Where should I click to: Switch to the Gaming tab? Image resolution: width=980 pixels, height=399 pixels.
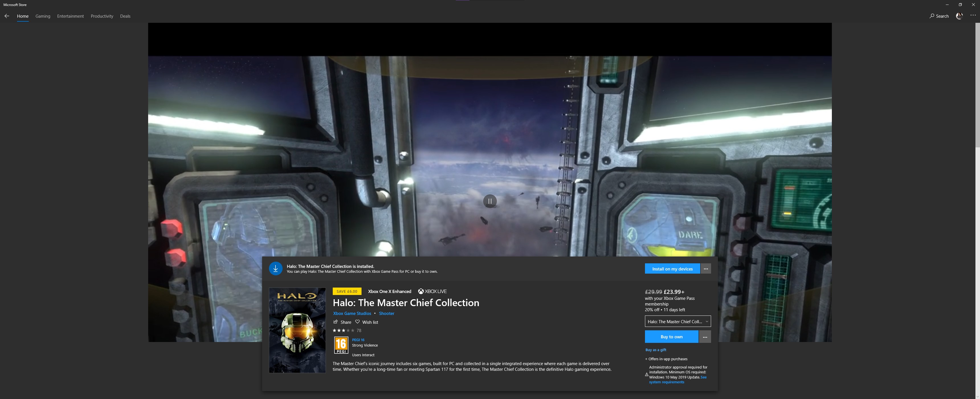pyautogui.click(x=43, y=16)
